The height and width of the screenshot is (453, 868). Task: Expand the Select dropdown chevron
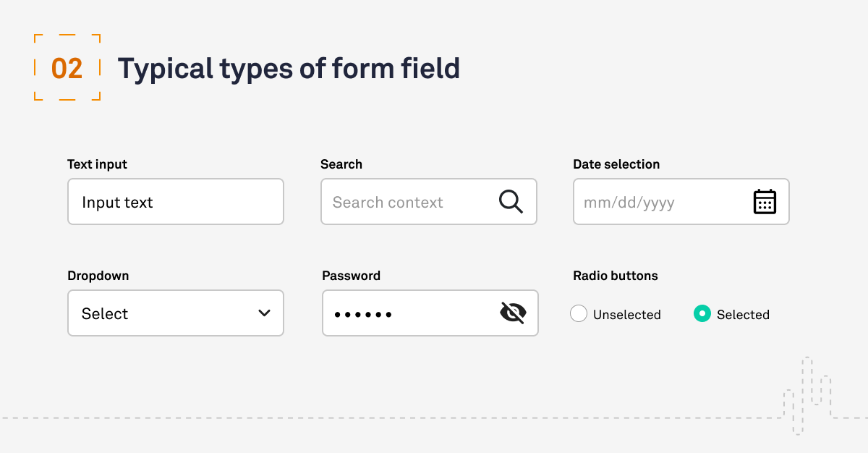(x=264, y=313)
